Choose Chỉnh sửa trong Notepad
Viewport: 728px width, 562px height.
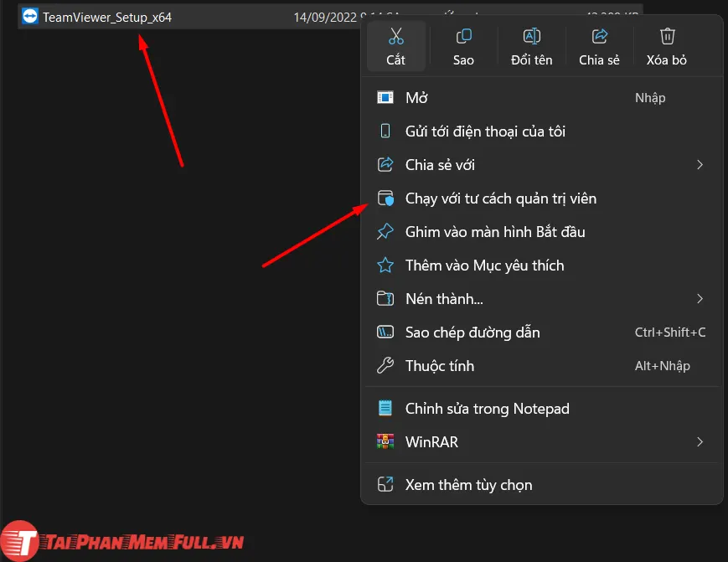tap(487, 409)
